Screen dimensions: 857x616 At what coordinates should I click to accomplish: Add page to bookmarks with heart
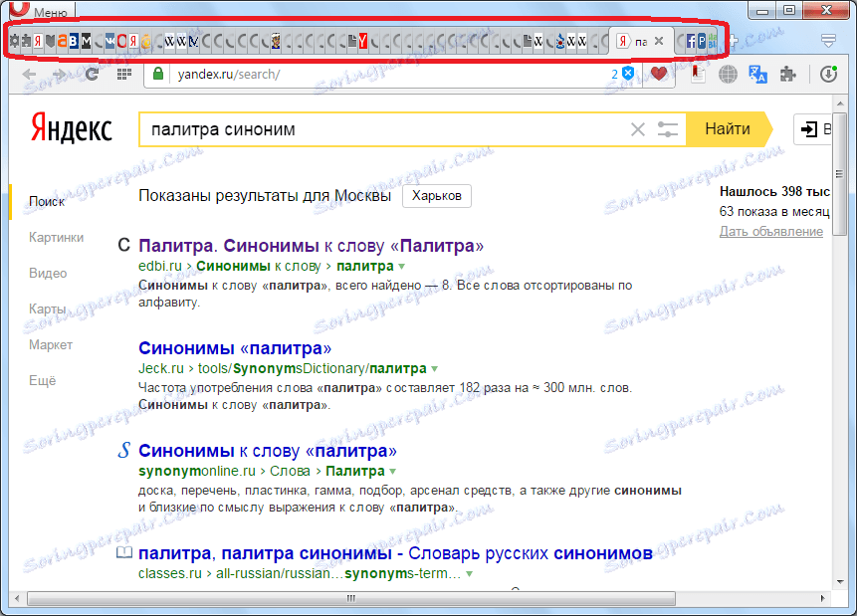coord(659,74)
